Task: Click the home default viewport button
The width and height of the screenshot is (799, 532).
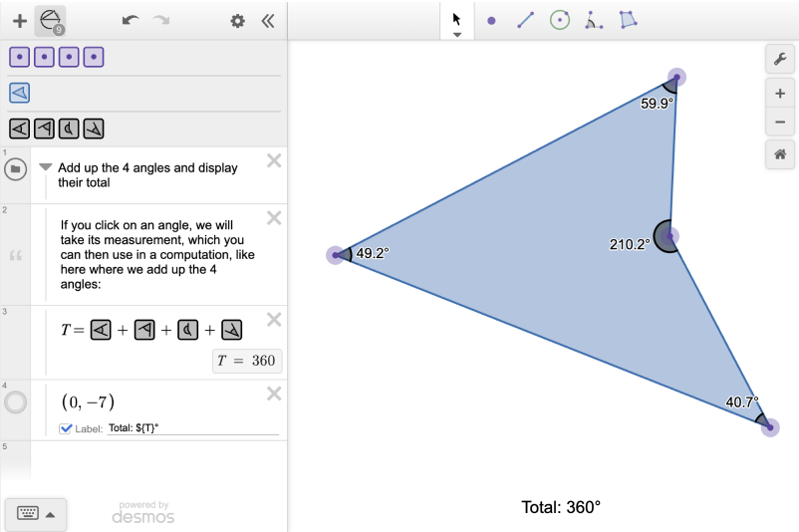Action: coord(780,154)
